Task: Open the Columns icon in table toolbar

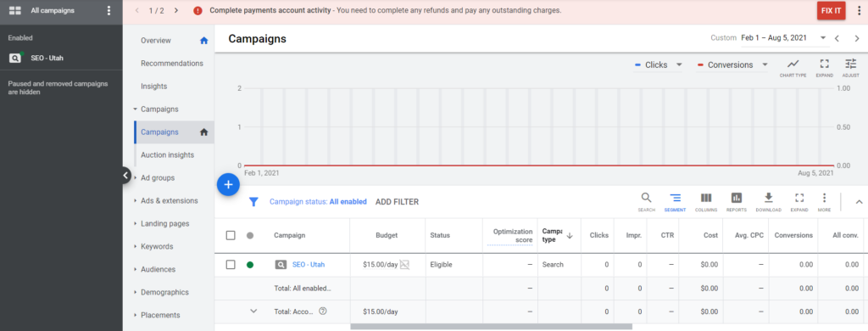Action: [706, 202]
